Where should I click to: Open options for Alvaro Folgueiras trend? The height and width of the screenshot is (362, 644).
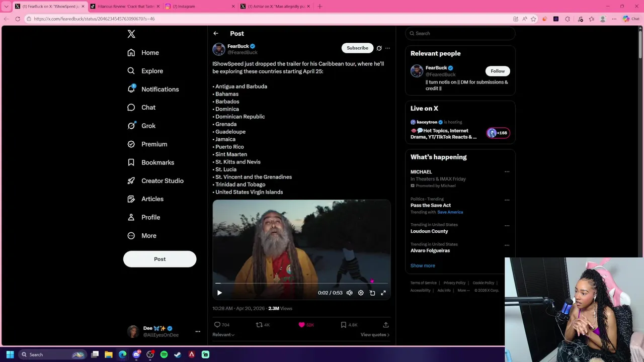click(507, 245)
